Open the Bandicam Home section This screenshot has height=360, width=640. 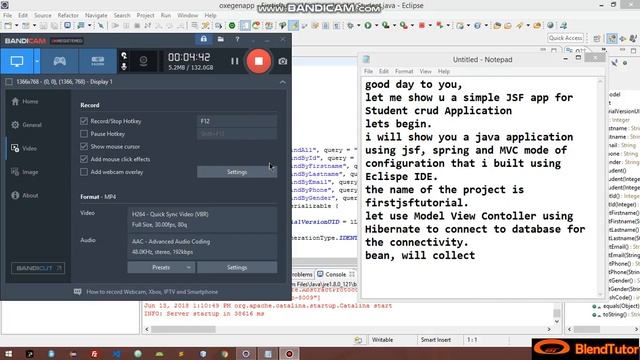[25, 101]
